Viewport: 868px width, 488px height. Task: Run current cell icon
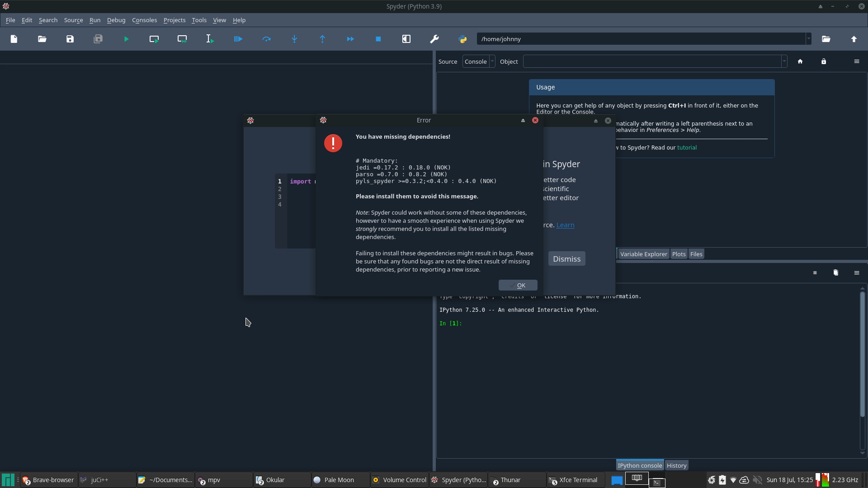[x=154, y=39]
